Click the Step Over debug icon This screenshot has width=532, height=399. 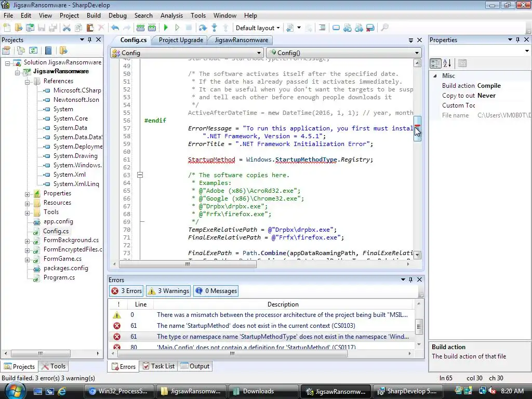coord(203,28)
